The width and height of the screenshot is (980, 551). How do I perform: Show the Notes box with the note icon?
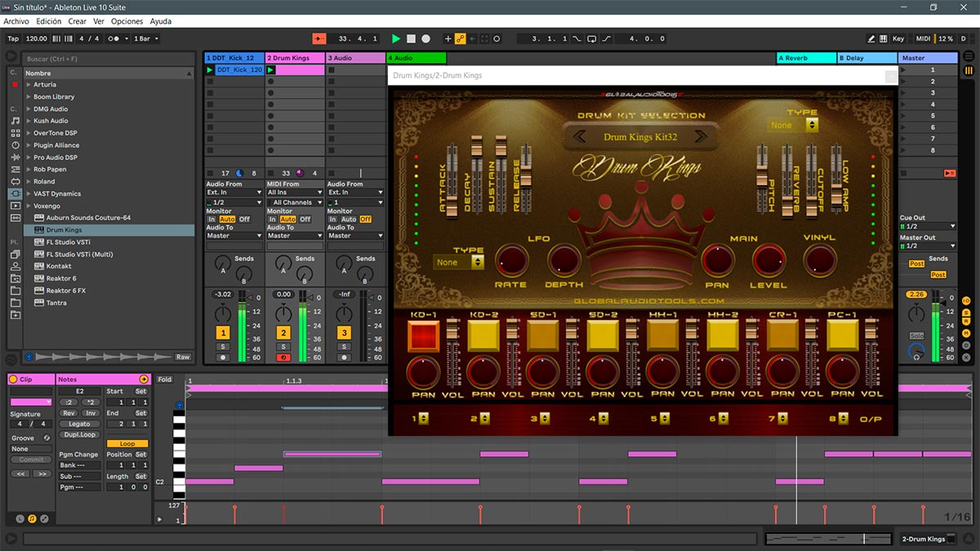(33, 518)
